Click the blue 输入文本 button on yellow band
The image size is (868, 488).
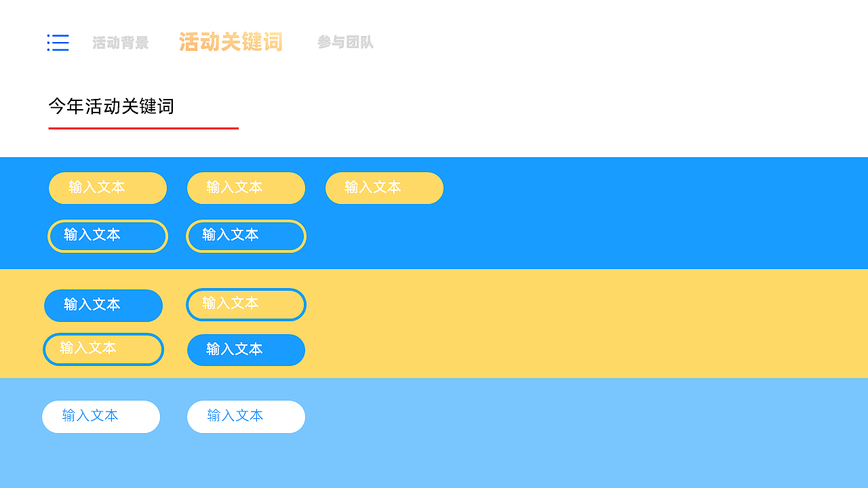[x=103, y=306]
